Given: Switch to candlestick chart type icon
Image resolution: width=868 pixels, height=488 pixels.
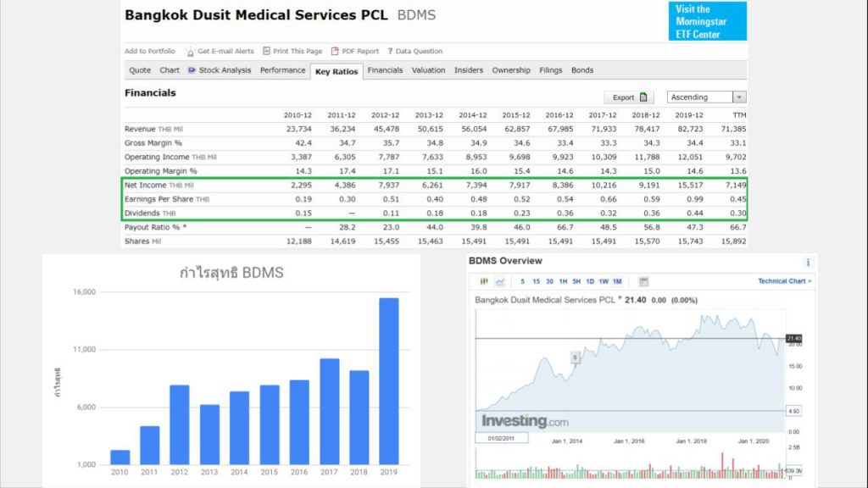Looking at the screenshot, I should 484,281.
